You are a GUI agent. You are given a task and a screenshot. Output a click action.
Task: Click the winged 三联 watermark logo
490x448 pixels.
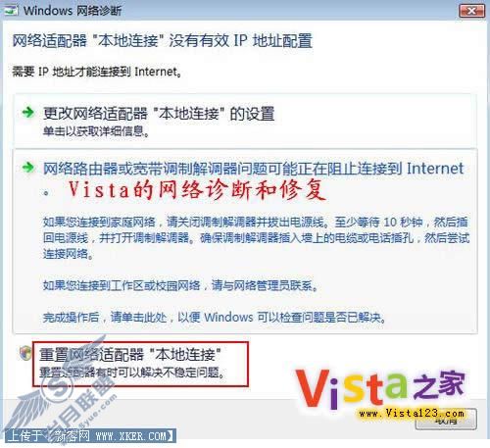tap(61, 390)
